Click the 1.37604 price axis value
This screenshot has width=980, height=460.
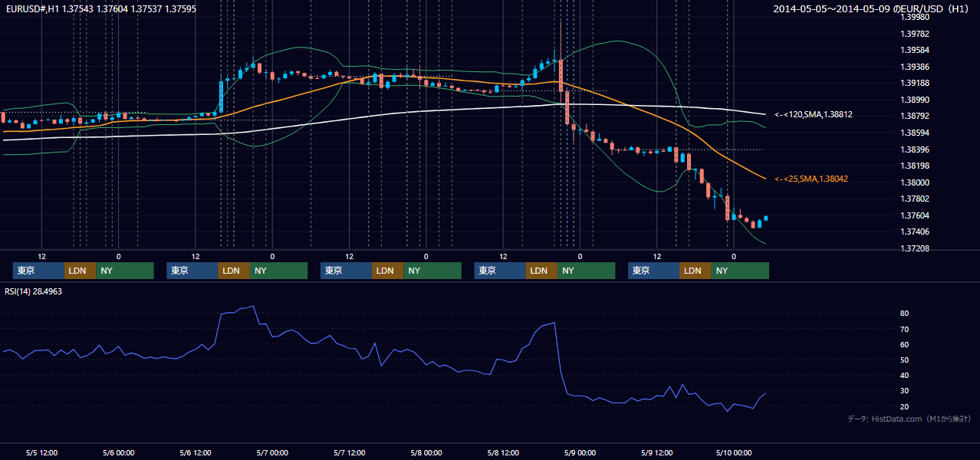[x=915, y=215]
